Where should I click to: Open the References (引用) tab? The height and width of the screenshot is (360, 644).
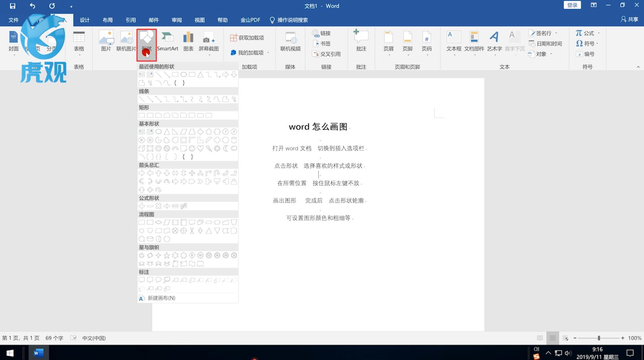pos(131,20)
